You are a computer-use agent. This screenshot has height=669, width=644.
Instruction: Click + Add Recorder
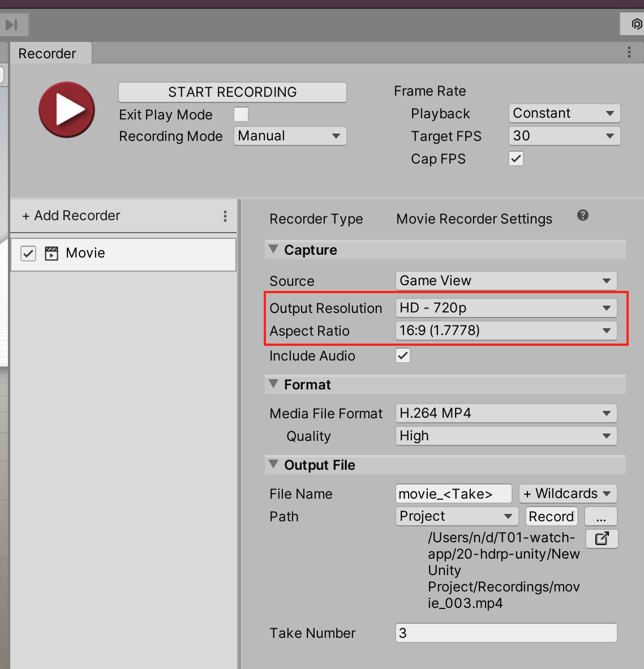tap(71, 216)
